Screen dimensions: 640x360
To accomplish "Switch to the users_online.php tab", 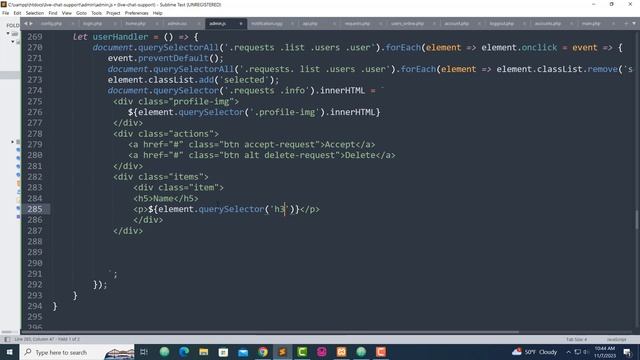I will click(407, 24).
